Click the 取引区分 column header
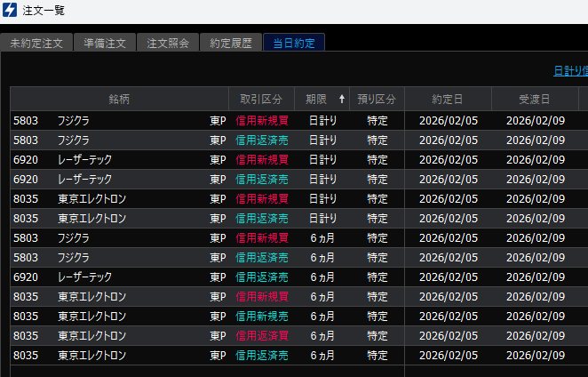Screen dimensions: 588x377 (261, 99)
